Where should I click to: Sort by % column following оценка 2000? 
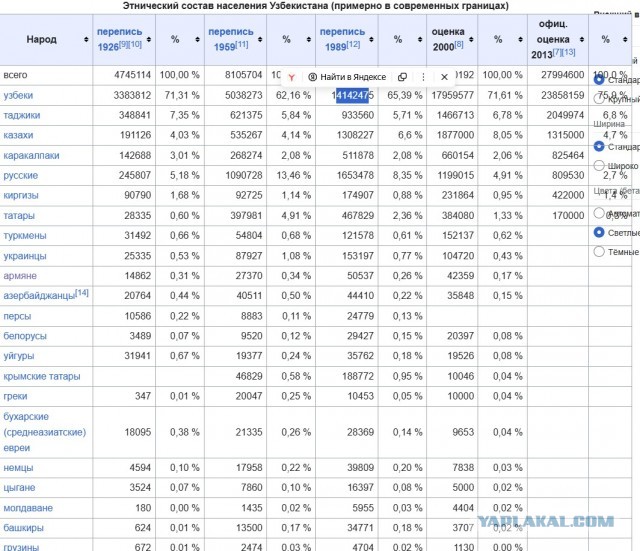[x=520, y=40]
